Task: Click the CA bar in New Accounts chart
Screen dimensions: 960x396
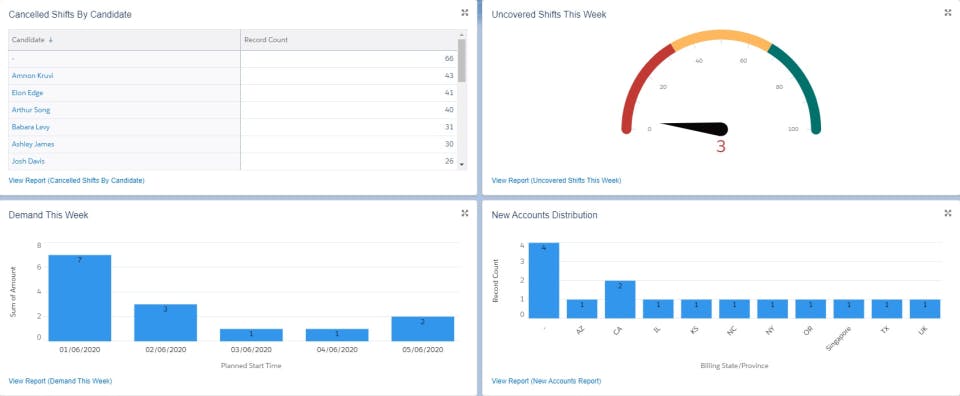Action: pyautogui.click(x=620, y=299)
